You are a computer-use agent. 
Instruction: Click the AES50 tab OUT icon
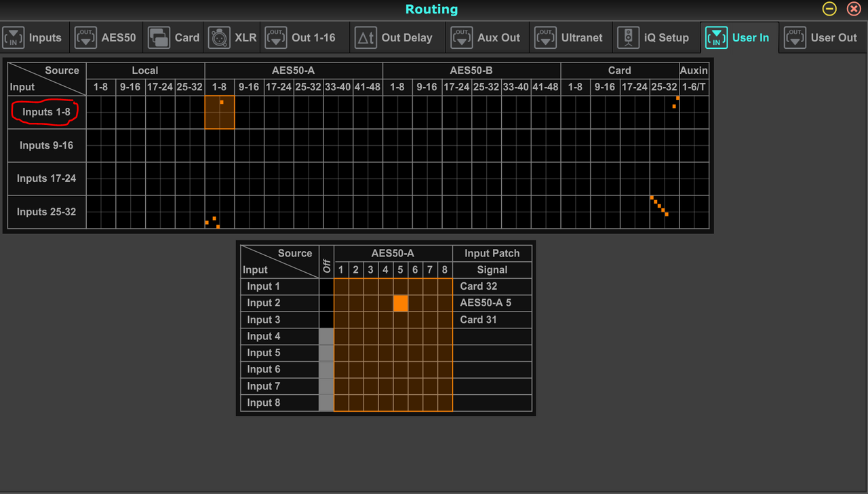pyautogui.click(x=85, y=37)
